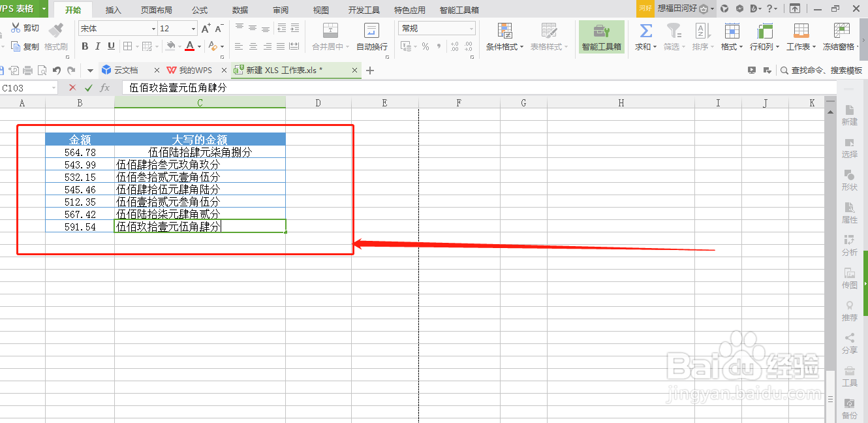Viewport: 868px width, 423px height.
Task: Switch to 数据 ribbon tab
Action: click(240, 10)
